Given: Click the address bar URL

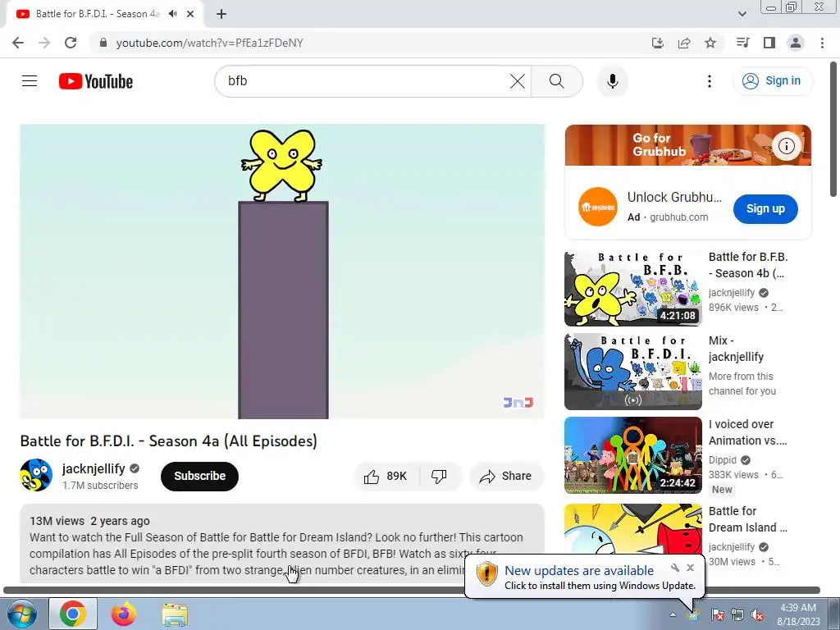Looking at the screenshot, I should (x=209, y=43).
